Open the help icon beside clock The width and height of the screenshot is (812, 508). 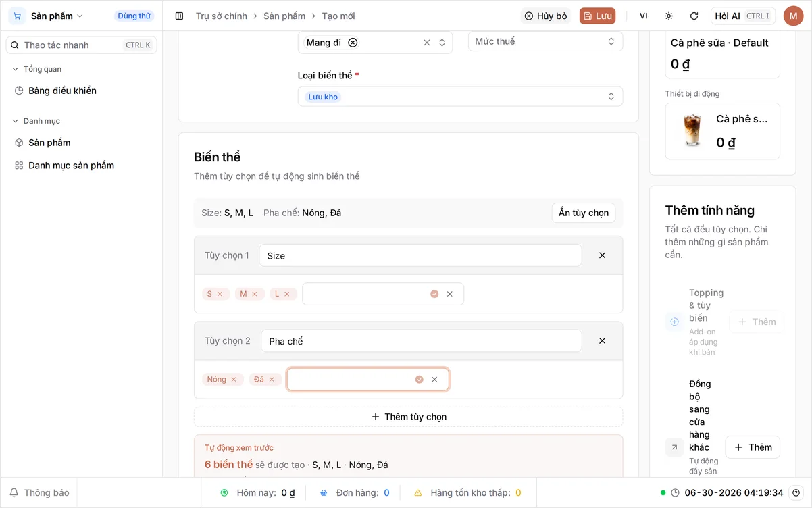(x=796, y=492)
